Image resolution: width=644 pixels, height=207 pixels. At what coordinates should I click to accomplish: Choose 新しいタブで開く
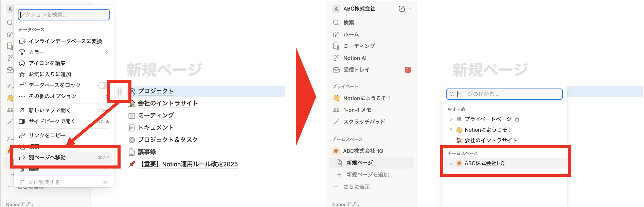click(x=64, y=110)
